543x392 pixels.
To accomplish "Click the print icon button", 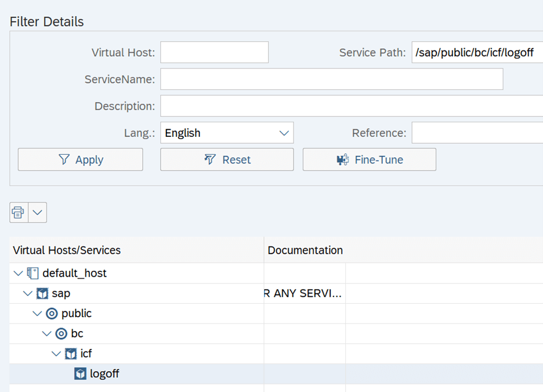I will click(19, 212).
